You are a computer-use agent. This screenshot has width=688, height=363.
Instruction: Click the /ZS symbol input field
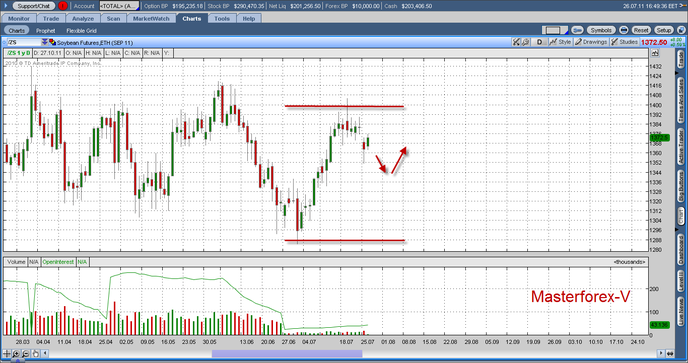(x=24, y=42)
